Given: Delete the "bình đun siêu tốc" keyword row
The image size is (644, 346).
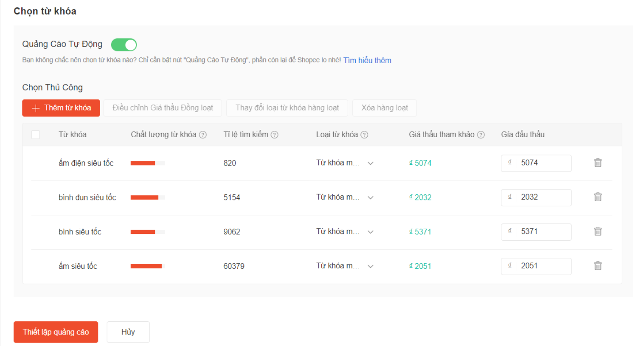Looking at the screenshot, I should pos(598,197).
